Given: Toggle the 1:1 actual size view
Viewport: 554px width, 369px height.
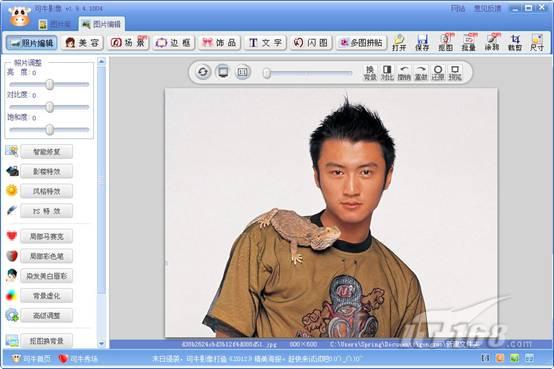Looking at the screenshot, I should click(242, 72).
